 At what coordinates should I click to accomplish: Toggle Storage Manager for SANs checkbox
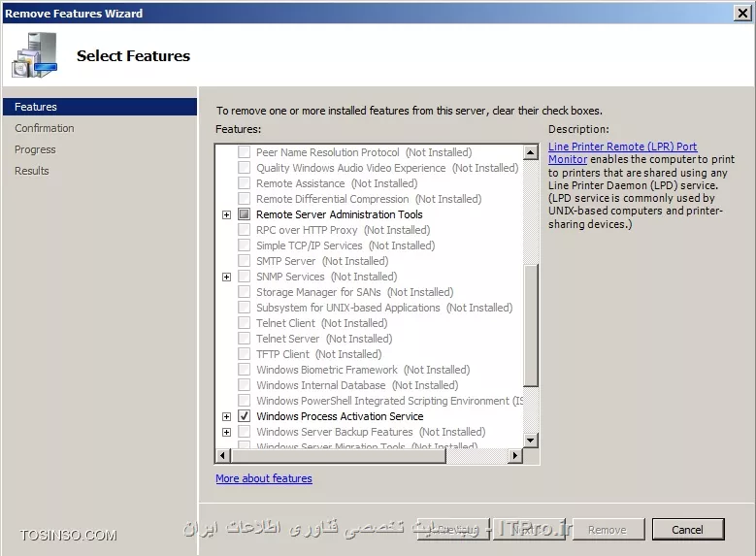pos(244,292)
